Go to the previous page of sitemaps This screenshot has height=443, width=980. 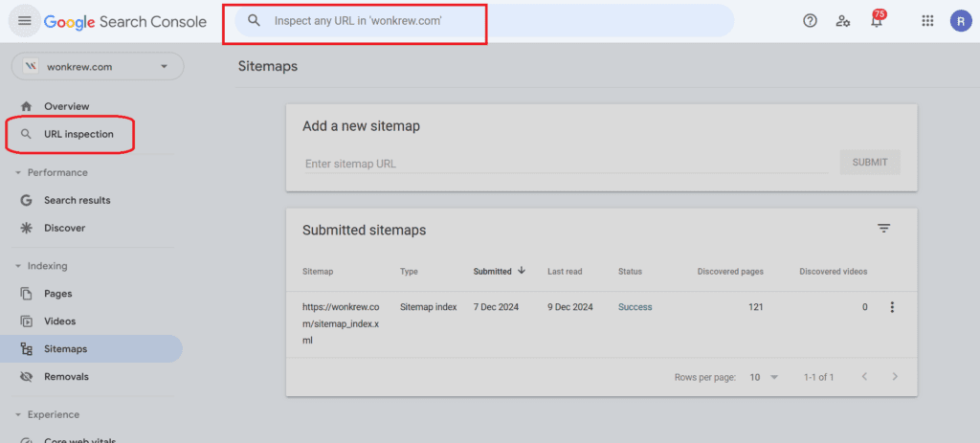[864, 376]
